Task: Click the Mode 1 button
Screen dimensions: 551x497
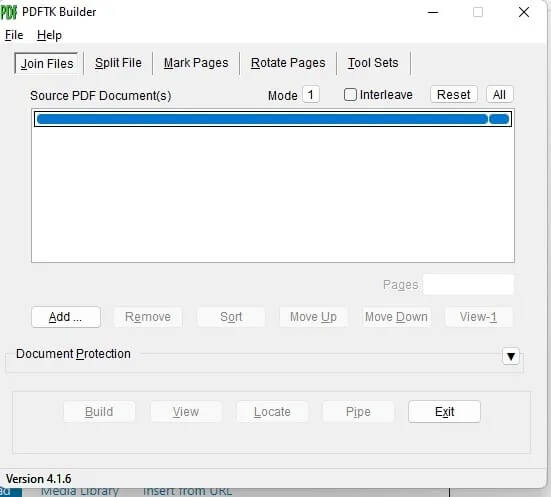Action: [311, 95]
